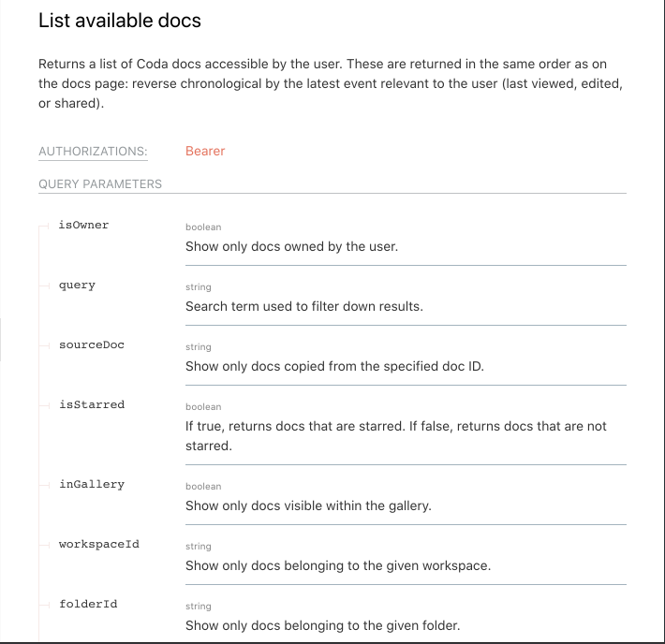
Task: Select the inGallery parameter name
Action: (x=91, y=484)
